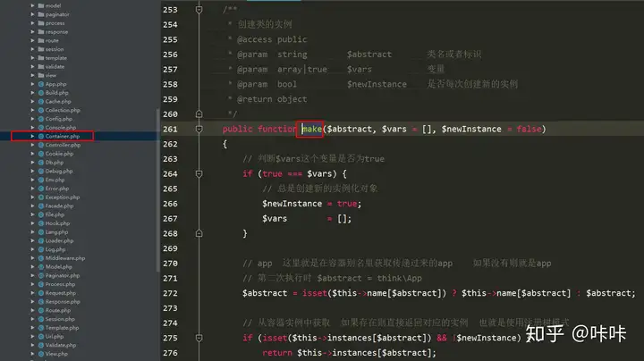Screen dimensions: 644x361
Task: Click the model folder icon
Action: pos(41,5)
